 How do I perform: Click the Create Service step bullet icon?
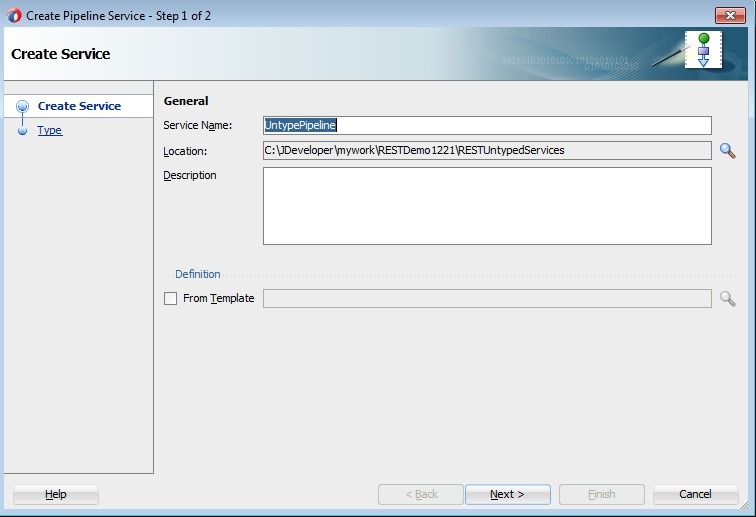click(x=22, y=106)
